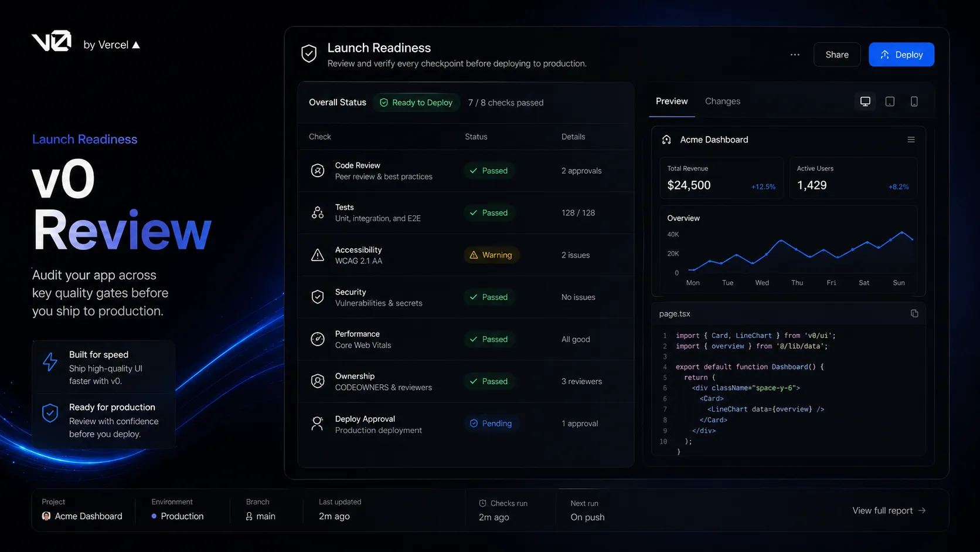Click the View full report link
This screenshot has height=552, width=980.
point(889,510)
